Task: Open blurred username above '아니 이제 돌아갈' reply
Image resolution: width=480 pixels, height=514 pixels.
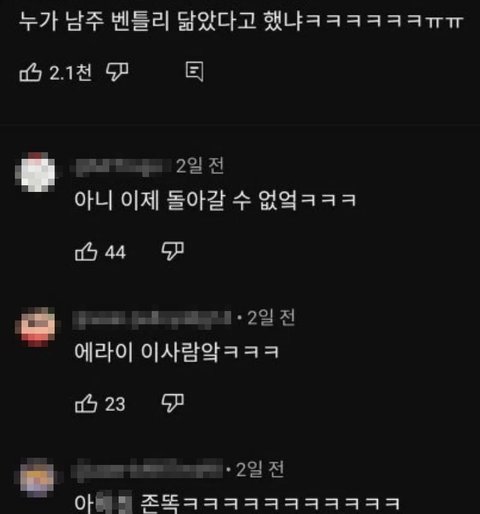Action: pyautogui.click(x=123, y=167)
